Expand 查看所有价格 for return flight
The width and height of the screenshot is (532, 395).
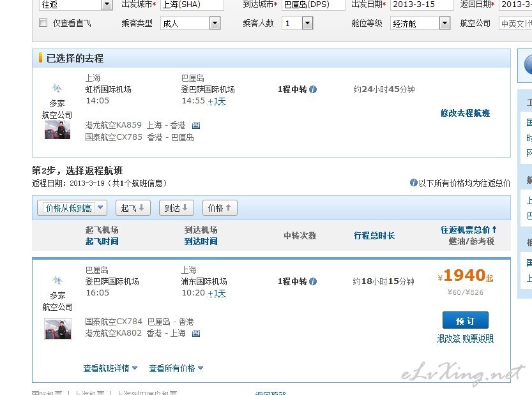pyautogui.click(x=176, y=368)
